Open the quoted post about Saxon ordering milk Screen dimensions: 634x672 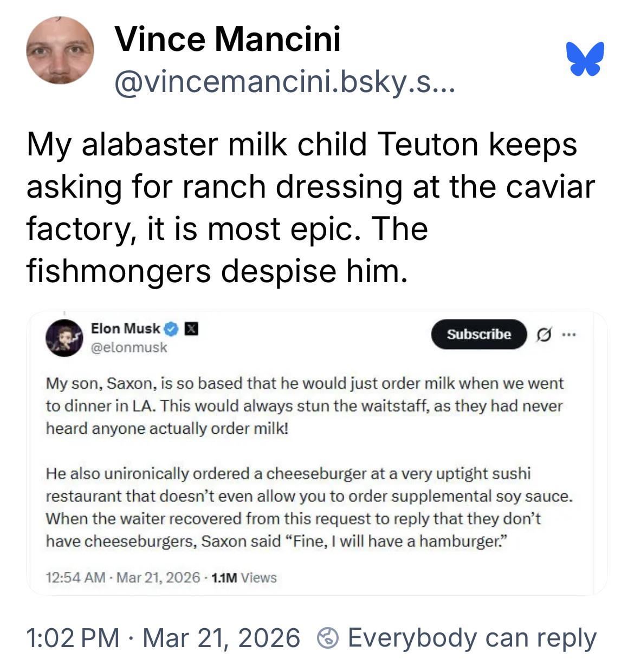click(305, 406)
